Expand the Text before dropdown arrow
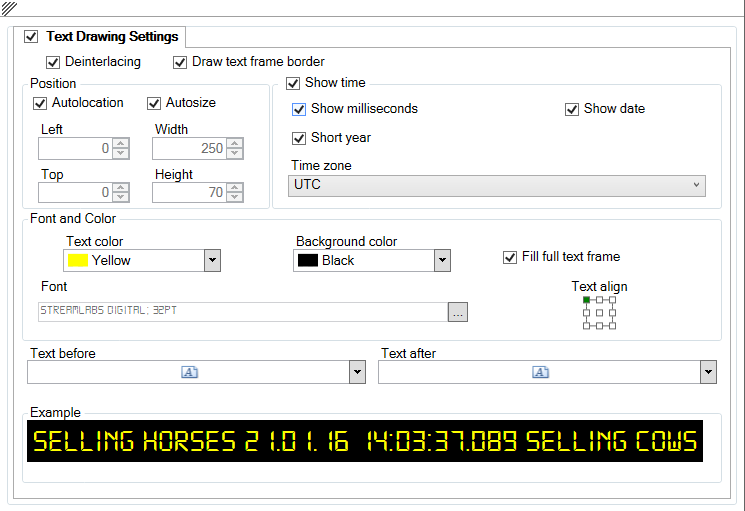Viewport: 745px width, 511px height. click(x=357, y=372)
